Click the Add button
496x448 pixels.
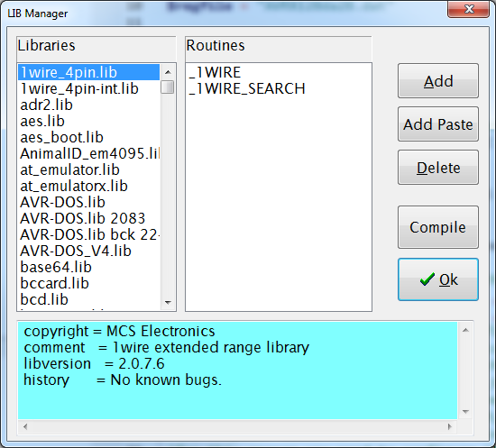coord(438,81)
